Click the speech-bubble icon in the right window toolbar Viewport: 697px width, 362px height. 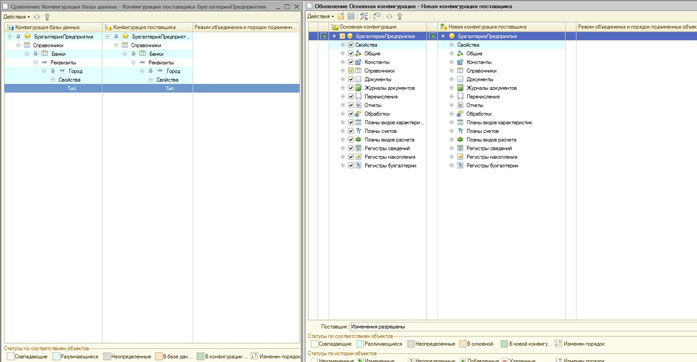(x=377, y=16)
